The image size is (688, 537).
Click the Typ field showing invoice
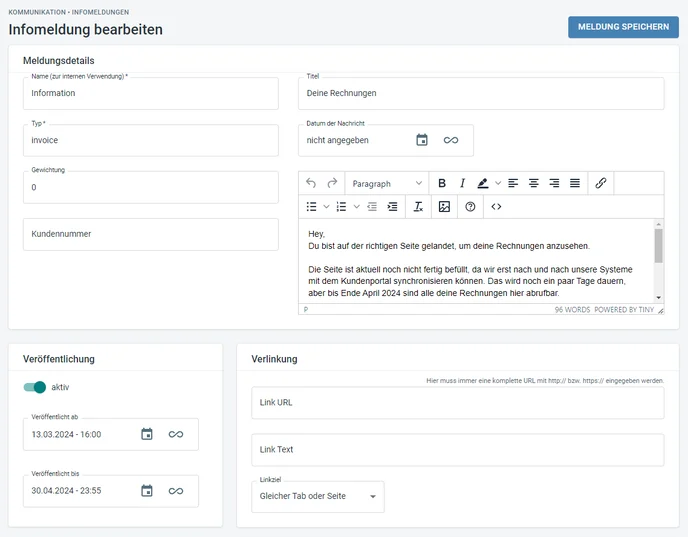[150, 140]
